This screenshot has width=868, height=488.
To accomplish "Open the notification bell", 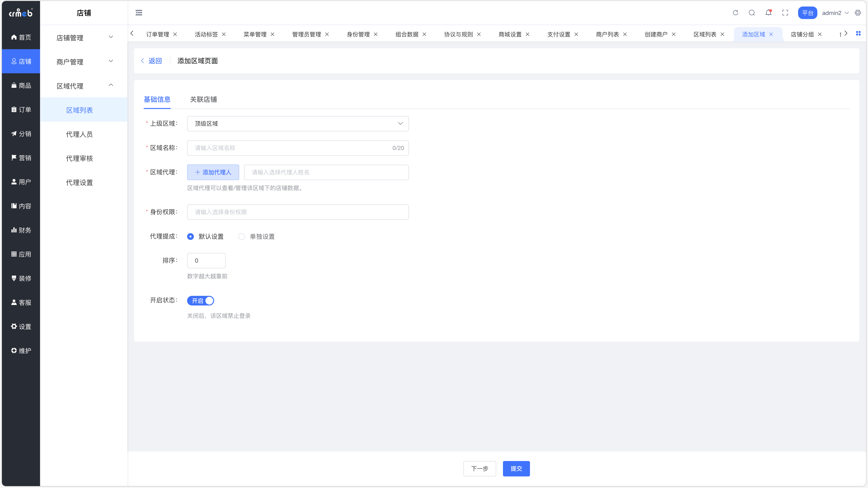I will 768,13.
